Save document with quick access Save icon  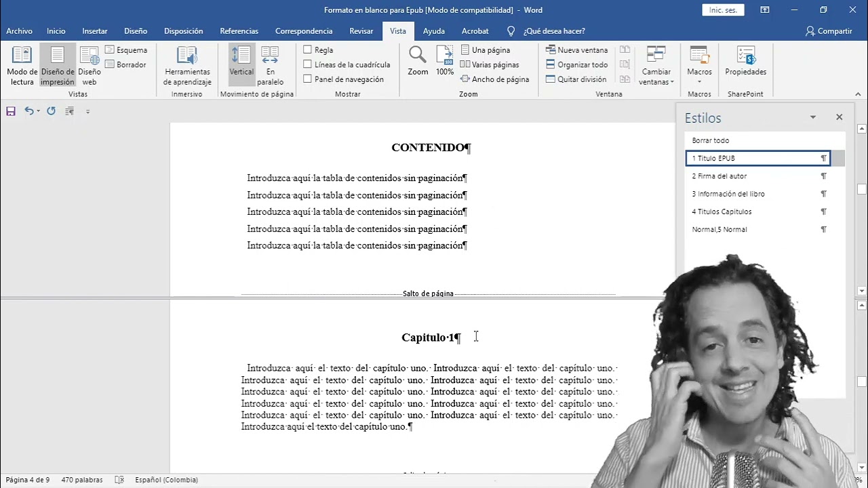pos(11,111)
